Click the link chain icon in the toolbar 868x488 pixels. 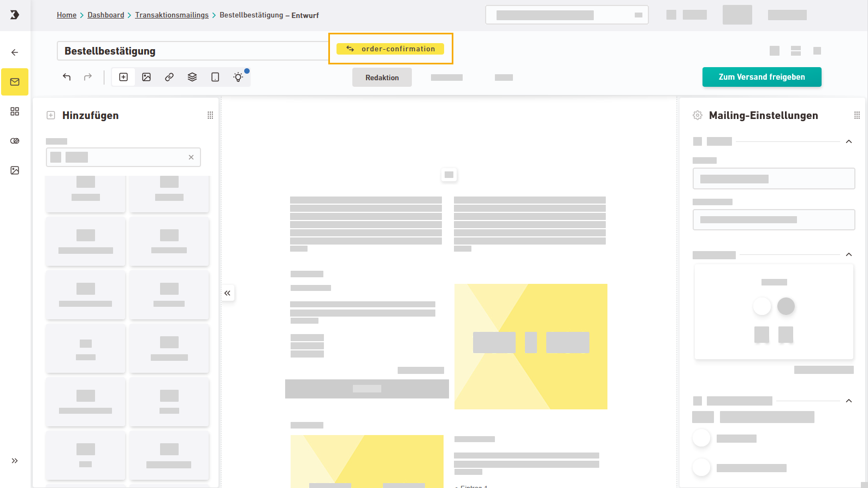click(x=169, y=77)
